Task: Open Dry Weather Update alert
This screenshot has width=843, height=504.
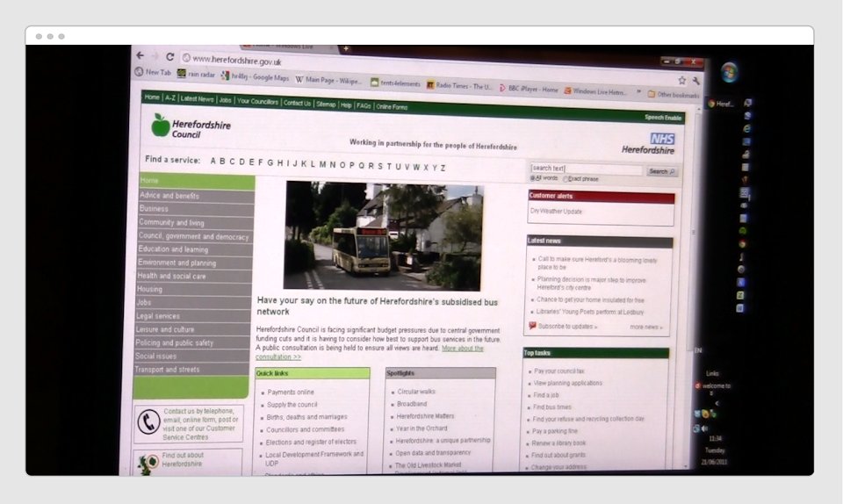Action: (x=556, y=211)
